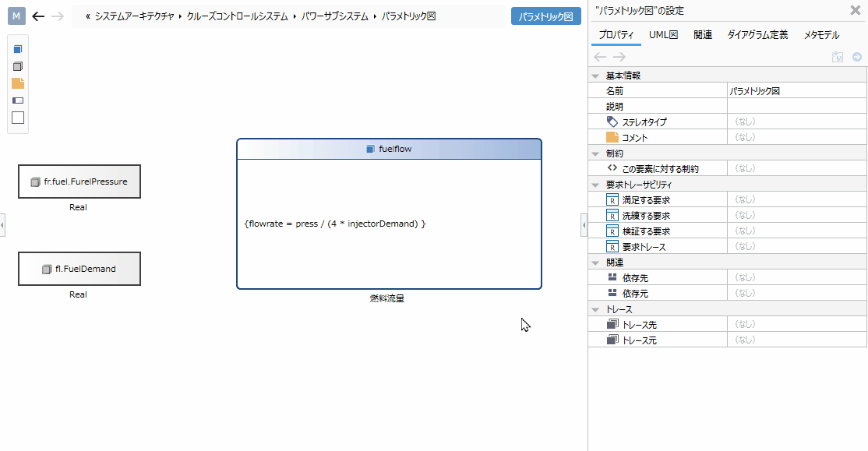This screenshot has width=868, height=451.
Task: Click the トレース元 value (なし)
Action: point(745,340)
